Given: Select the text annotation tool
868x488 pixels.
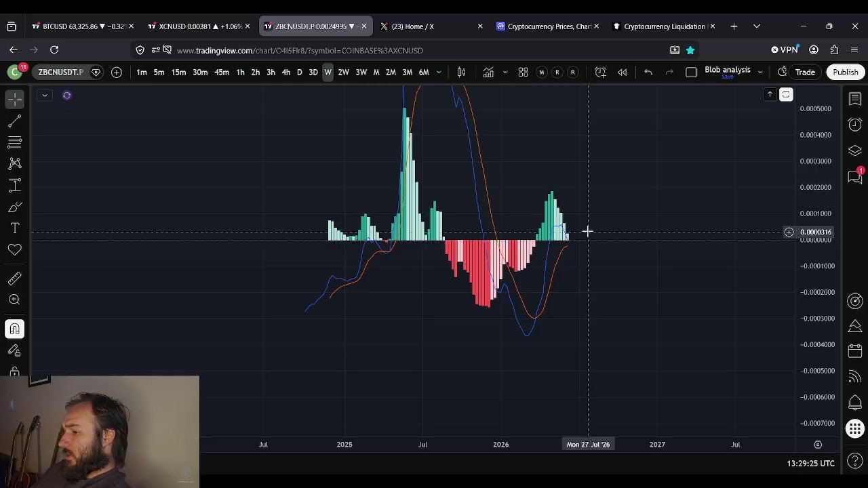Looking at the screenshot, I should click(x=14, y=228).
